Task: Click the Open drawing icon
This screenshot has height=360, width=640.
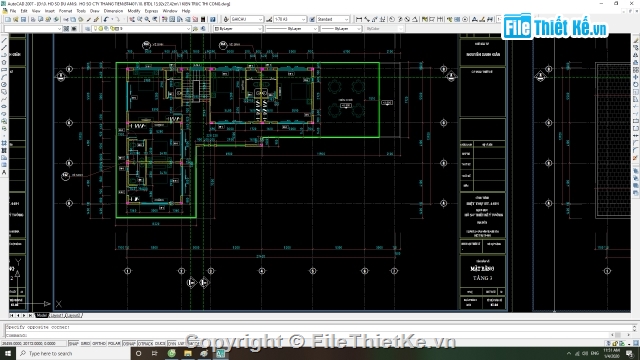Action: (16, 19)
